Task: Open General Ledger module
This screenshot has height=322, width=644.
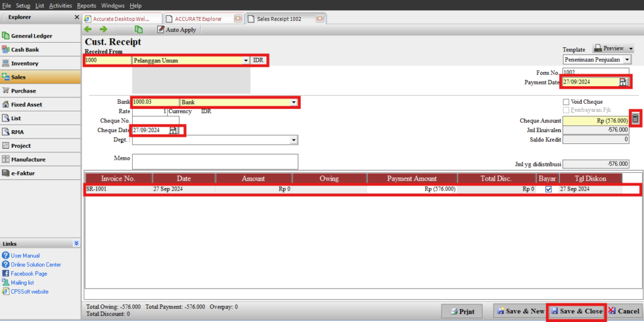Action: pyautogui.click(x=40, y=36)
